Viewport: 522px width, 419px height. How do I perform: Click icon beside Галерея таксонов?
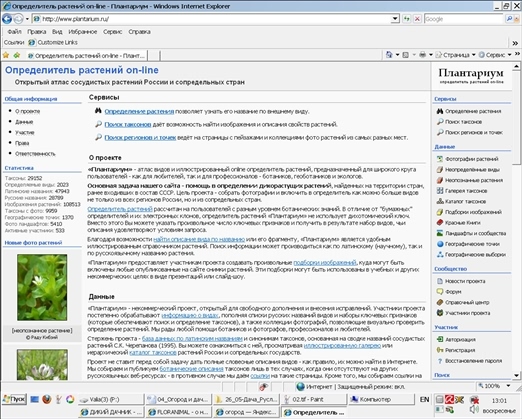point(440,191)
